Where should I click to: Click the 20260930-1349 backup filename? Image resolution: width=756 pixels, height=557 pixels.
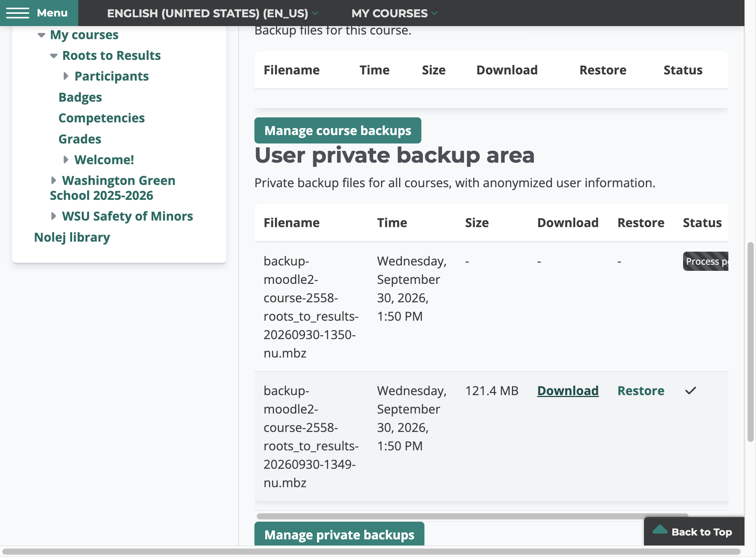click(x=311, y=437)
